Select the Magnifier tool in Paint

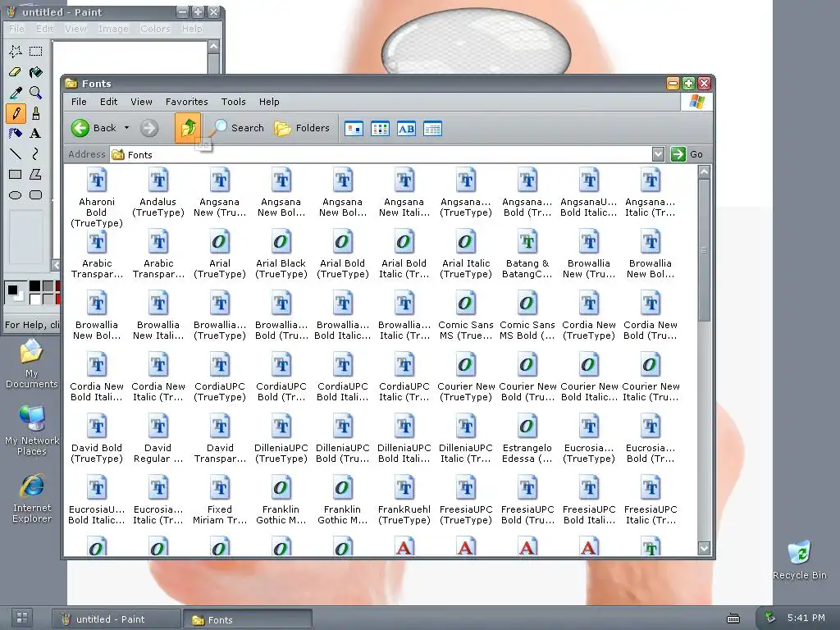pyautogui.click(x=36, y=93)
